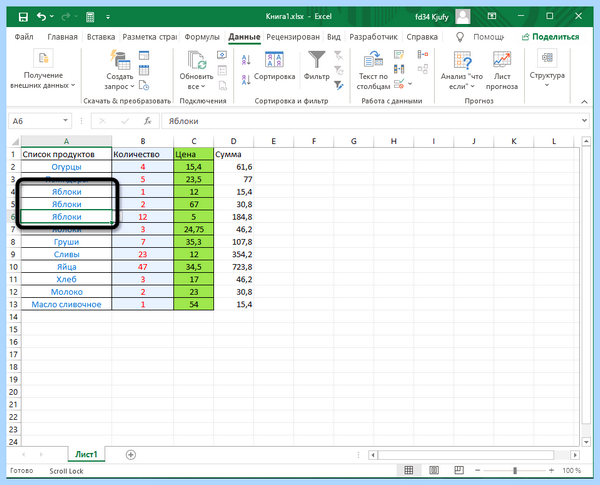Toggle the Фильтр funnel button
The width and height of the screenshot is (600, 485).
point(316,66)
